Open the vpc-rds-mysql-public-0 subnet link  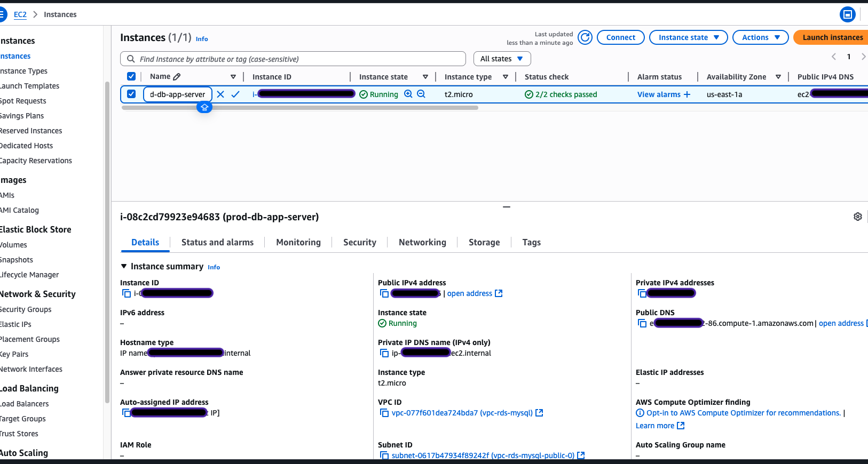click(483, 455)
